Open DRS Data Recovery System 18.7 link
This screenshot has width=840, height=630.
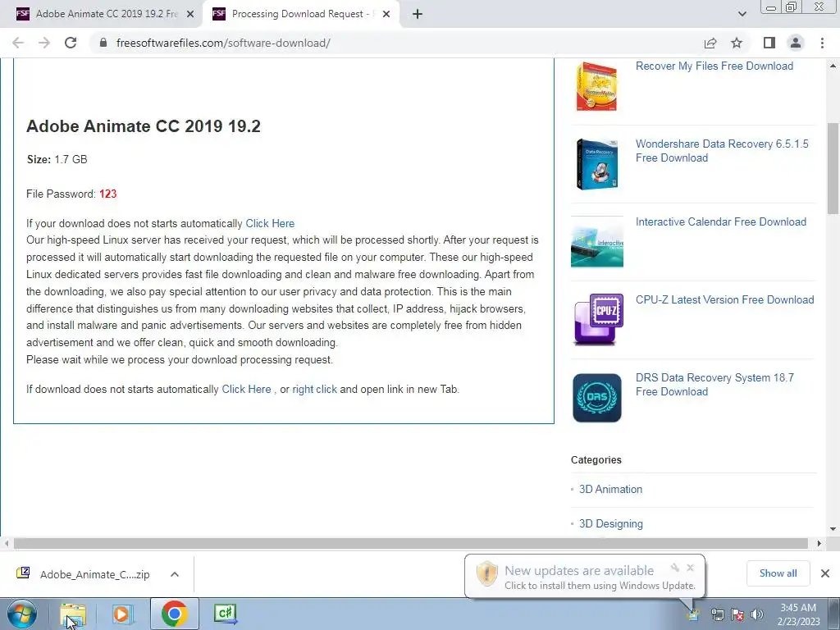point(714,384)
